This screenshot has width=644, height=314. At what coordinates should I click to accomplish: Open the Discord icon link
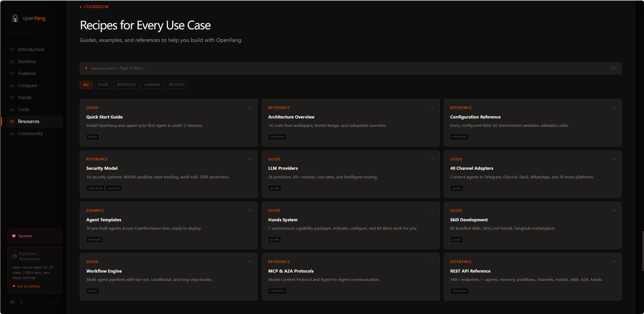pyautogui.click(x=12, y=302)
